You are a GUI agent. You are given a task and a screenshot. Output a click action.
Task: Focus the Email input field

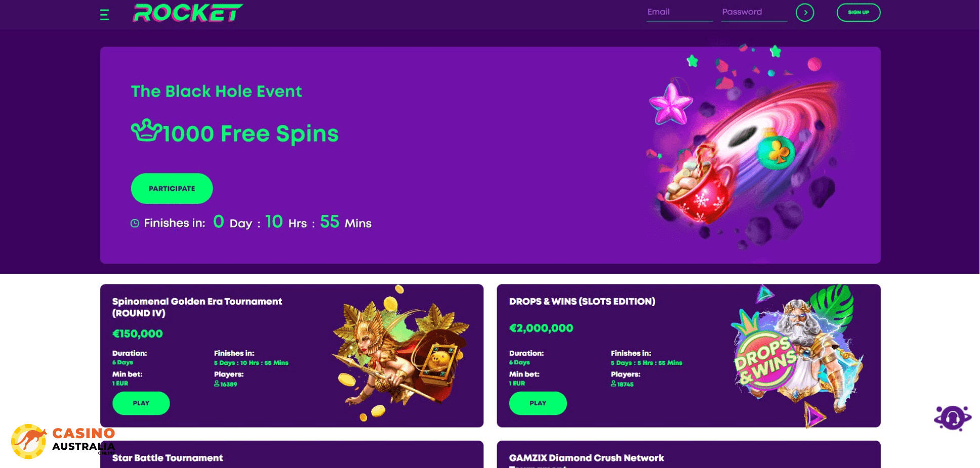point(679,13)
